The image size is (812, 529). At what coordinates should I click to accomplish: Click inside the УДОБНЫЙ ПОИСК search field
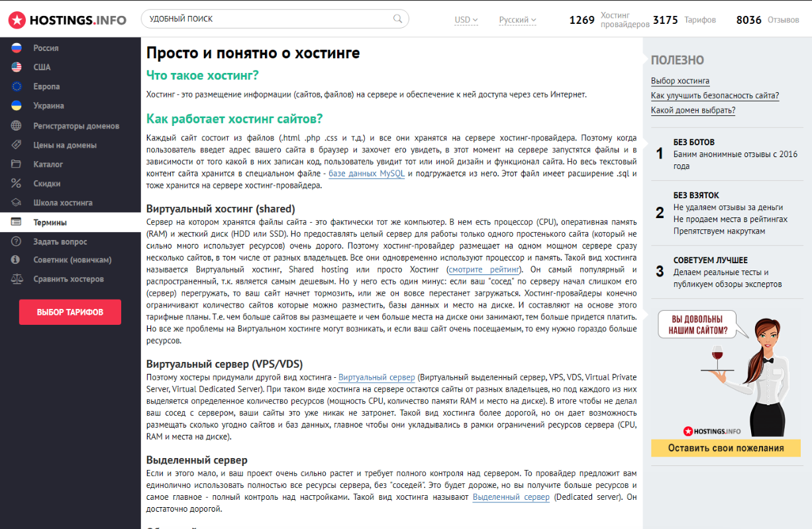(x=265, y=19)
